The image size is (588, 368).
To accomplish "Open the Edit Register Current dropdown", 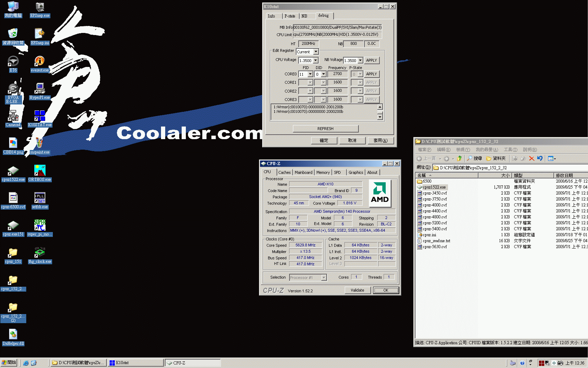I will pos(316,52).
